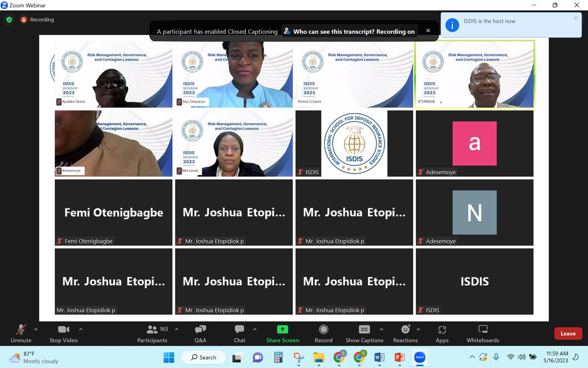Image resolution: width=588 pixels, height=368 pixels.
Task: Select Mrs Lawal video tile
Action: [234, 143]
